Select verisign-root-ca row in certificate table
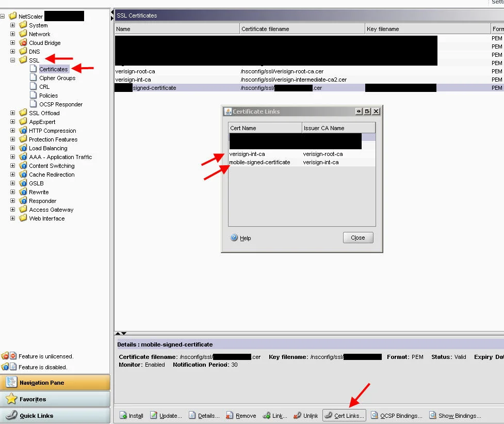The image size is (504, 424). (x=309, y=71)
